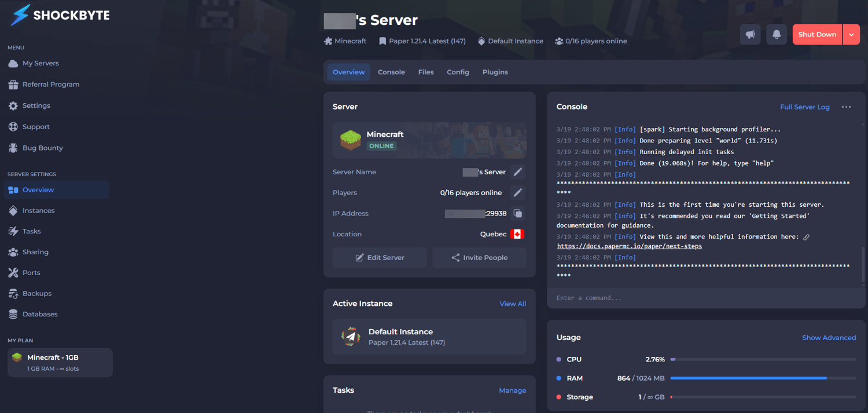This screenshot has width=868, height=413.
Task: Click the Canada flag icon
Action: click(517, 234)
